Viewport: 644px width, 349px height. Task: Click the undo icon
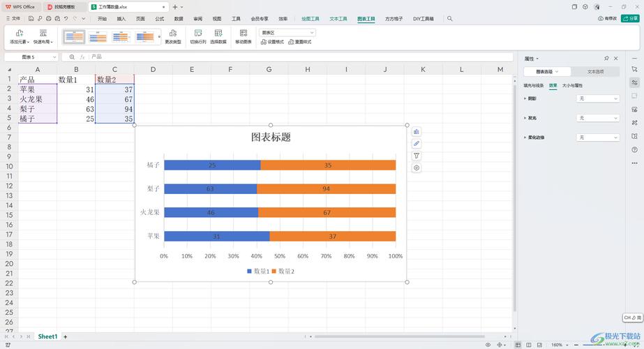click(66, 19)
